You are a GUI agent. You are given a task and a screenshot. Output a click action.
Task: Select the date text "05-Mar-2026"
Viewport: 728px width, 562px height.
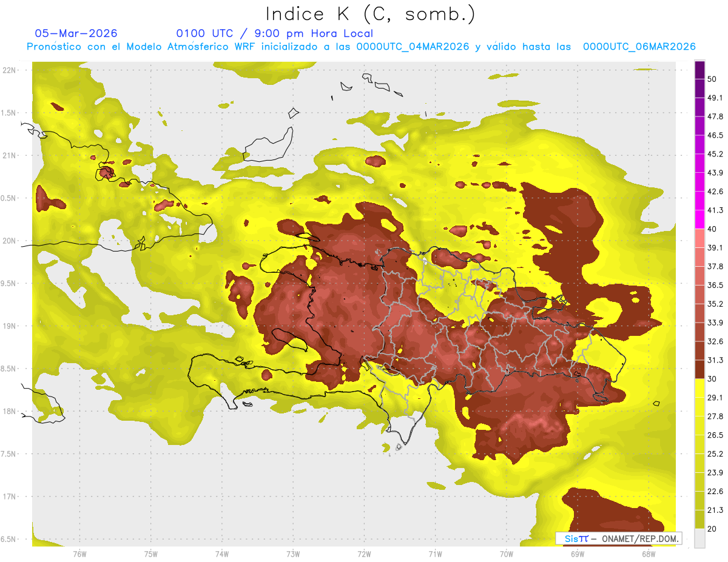click(x=76, y=33)
